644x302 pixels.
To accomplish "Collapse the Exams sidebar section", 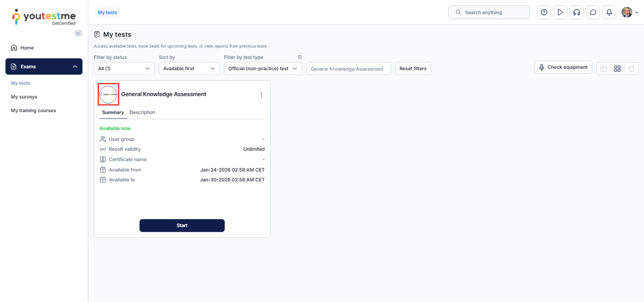I will (x=74, y=66).
